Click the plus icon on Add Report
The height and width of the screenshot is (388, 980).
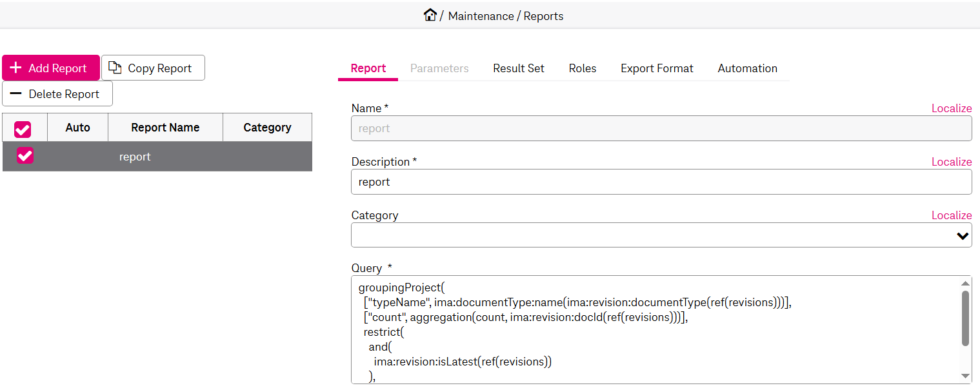pos(16,68)
